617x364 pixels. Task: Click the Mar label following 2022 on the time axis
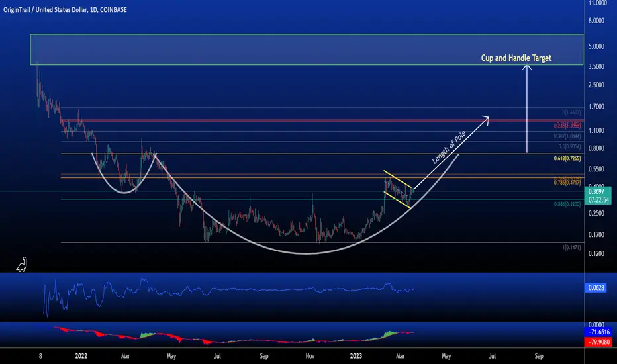(x=125, y=356)
